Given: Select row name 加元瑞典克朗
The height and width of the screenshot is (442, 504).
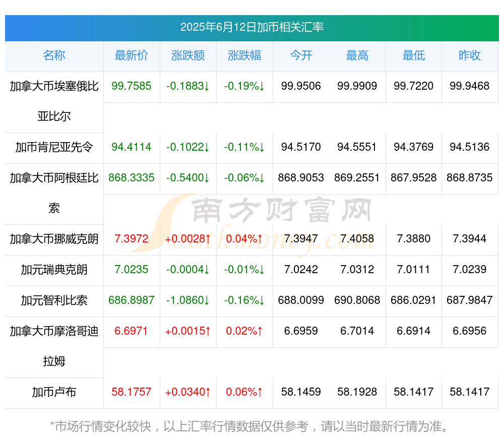Looking at the screenshot, I should click(54, 270).
